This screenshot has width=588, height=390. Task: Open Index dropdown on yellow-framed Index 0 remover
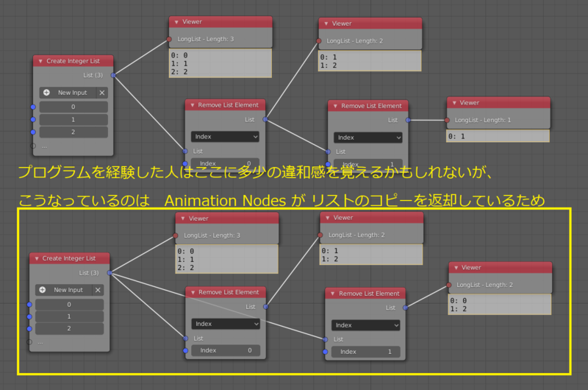click(x=226, y=324)
